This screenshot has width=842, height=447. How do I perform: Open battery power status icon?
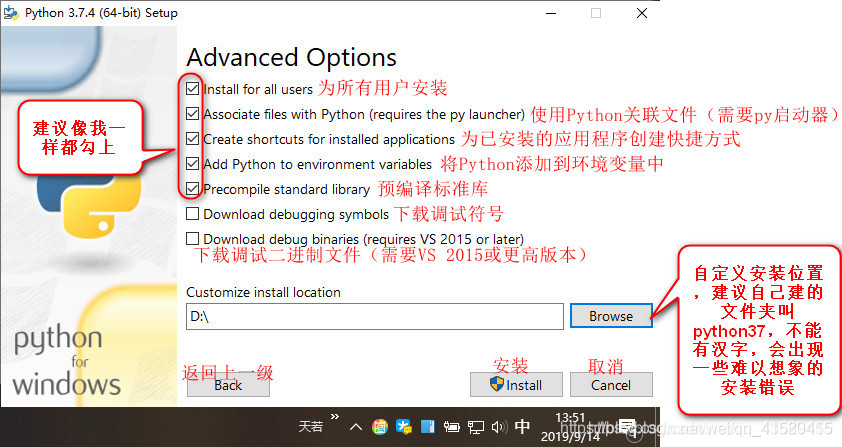452,427
